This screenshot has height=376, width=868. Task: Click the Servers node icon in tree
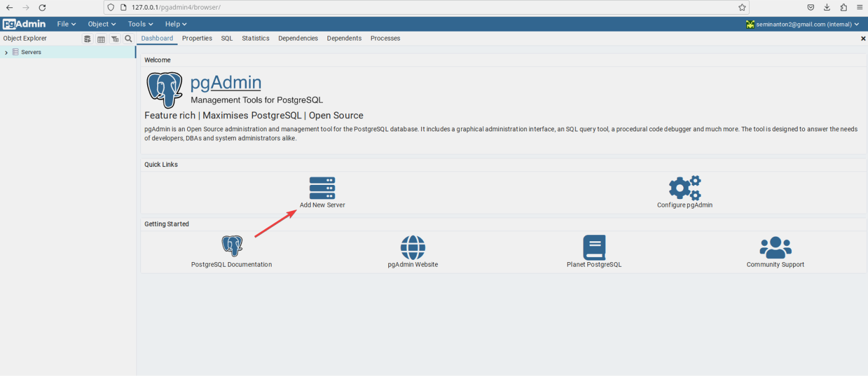(15, 52)
